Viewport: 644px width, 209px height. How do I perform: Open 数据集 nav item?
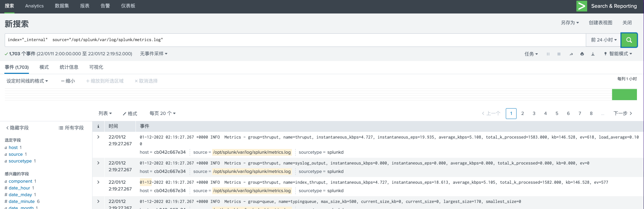[62, 6]
